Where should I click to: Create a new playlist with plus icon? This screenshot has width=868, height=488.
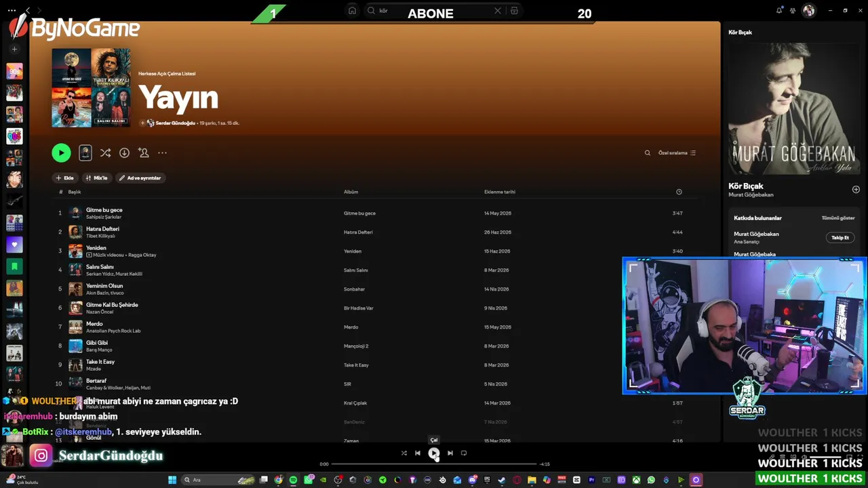tap(14, 49)
